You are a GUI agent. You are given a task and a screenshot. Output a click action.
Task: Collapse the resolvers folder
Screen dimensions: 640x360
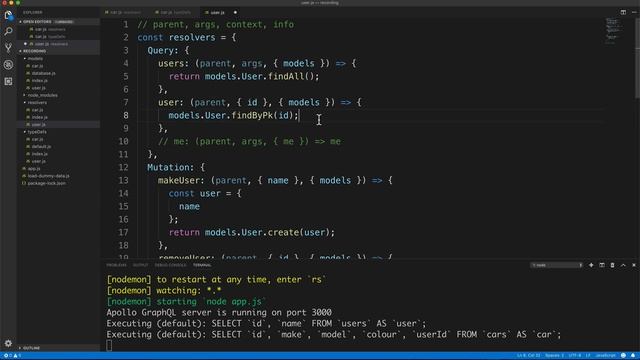click(x=37, y=102)
